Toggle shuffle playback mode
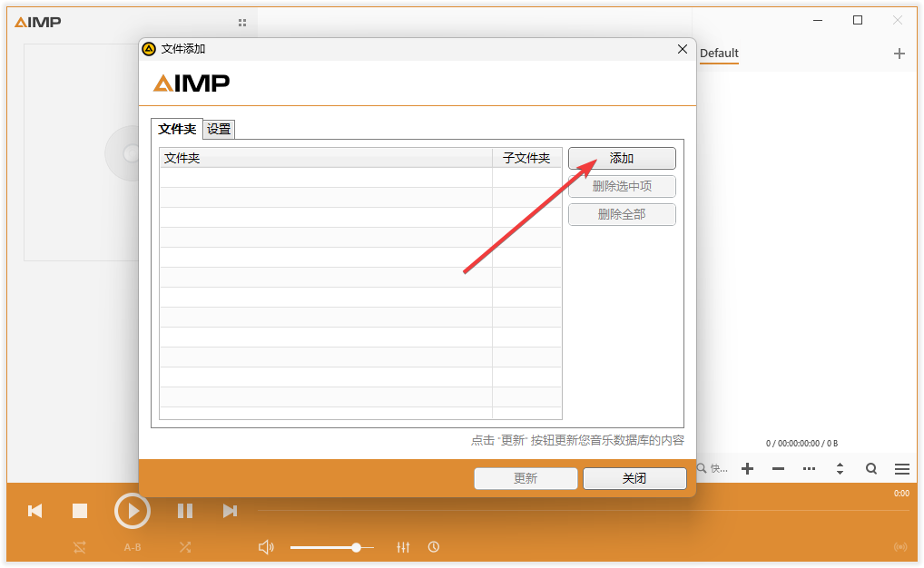The width and height of the screenshot is (924, 568). click(184, 547)
